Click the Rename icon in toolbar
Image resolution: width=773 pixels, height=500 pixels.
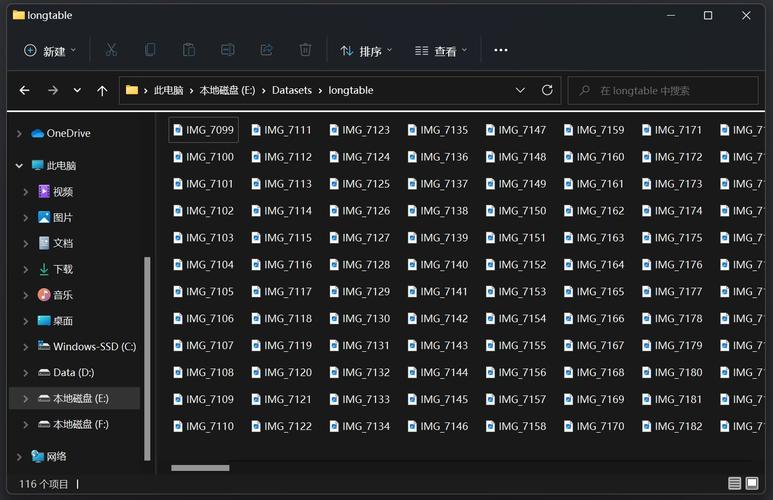[227, 50]
